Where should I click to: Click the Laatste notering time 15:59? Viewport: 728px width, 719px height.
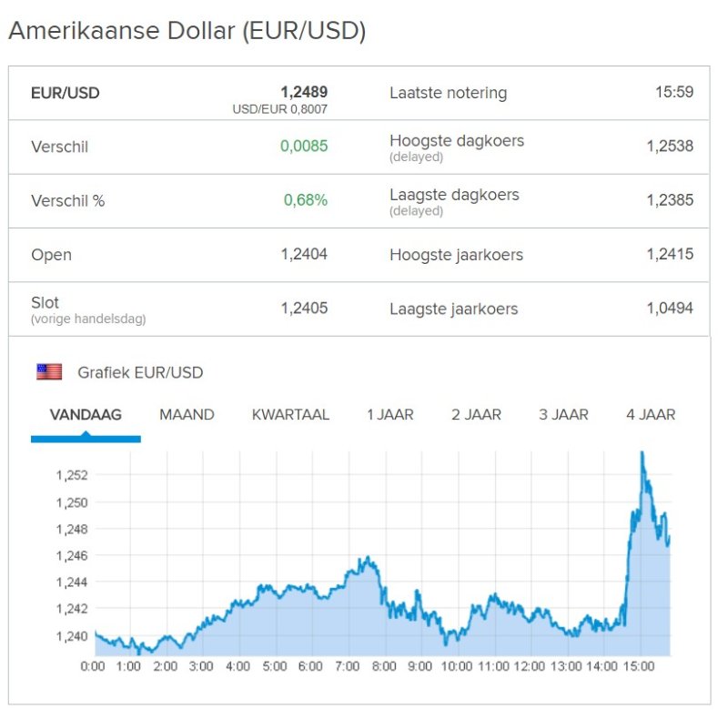pos(673,93)
